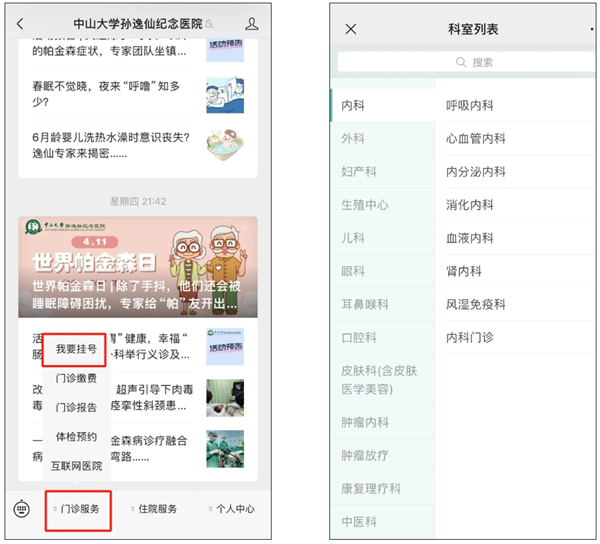
Task: Select the 妇产科 category
Action: (383, 171)
